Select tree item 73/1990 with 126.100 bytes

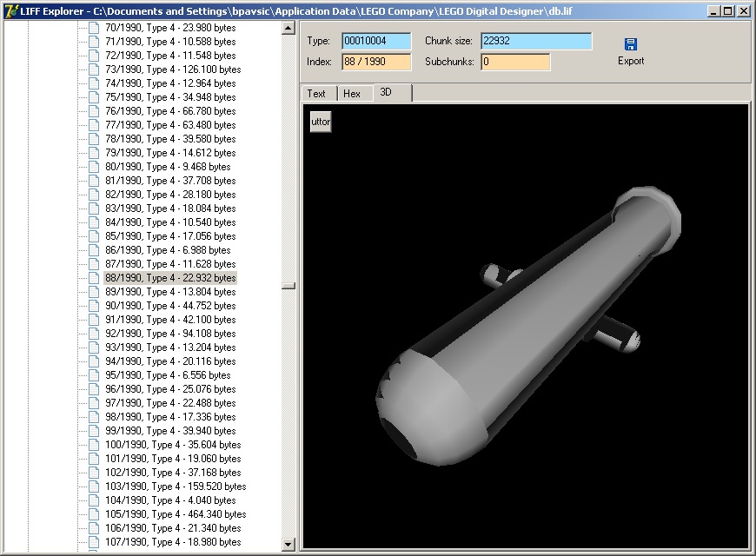coord(173,69)
